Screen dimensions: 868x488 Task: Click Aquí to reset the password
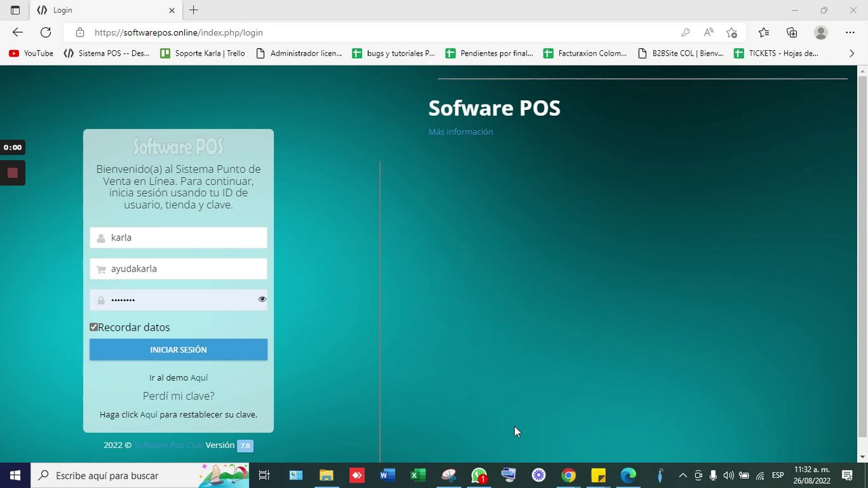tap(148, 415)
